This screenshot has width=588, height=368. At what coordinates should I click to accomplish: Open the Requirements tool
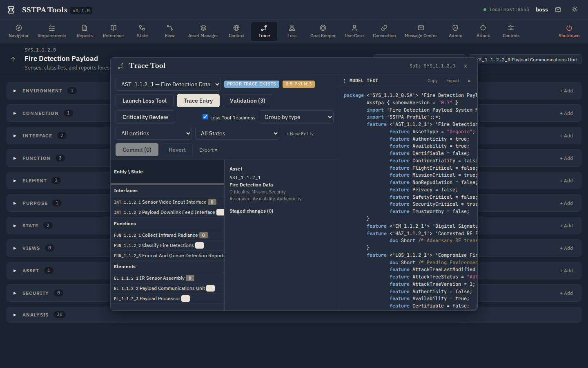tap(52, 31)
